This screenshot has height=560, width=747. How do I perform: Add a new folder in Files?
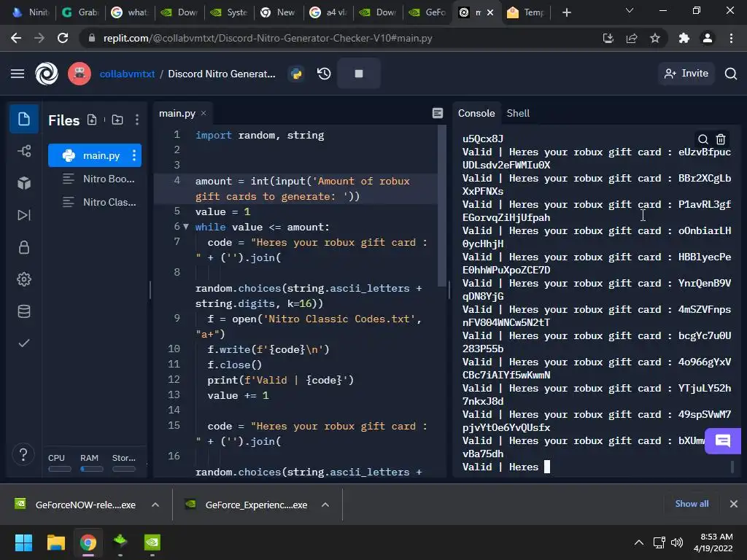point(117,120)
